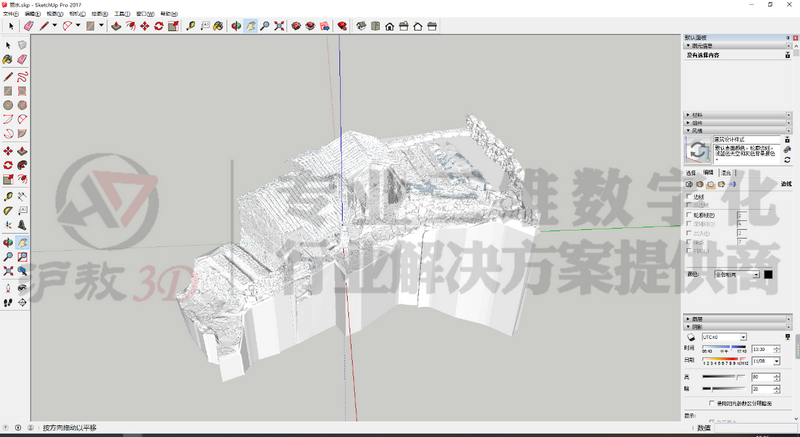Select the Text label tool in top toolbar
Viewport: 800px width, 437px height.
[x=205, y=26]
